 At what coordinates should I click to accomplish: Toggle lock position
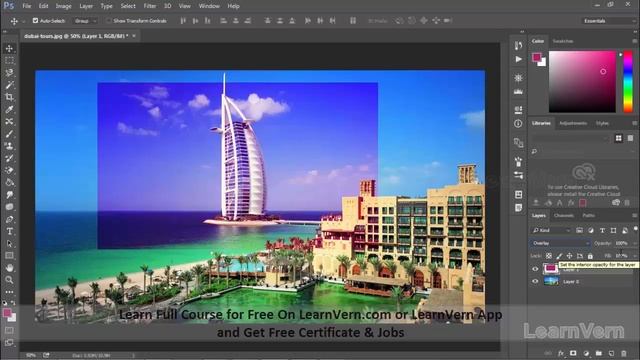point(569,256)
